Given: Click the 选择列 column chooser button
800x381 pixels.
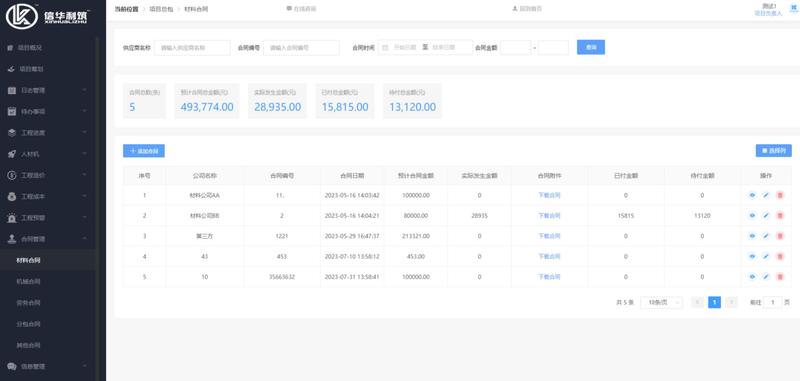Looking at the screenshot, I should coord(773,150).
